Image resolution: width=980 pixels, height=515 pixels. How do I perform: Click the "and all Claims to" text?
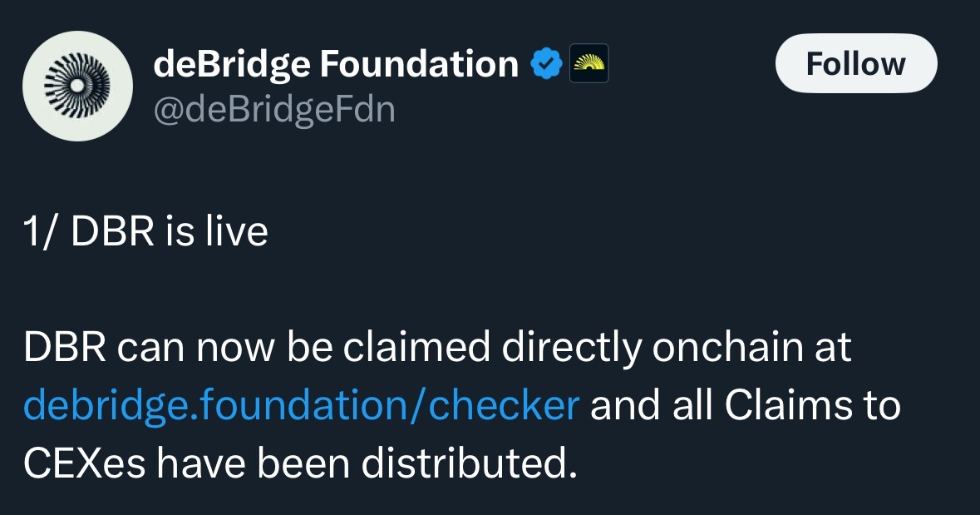(x=746, y=405)
